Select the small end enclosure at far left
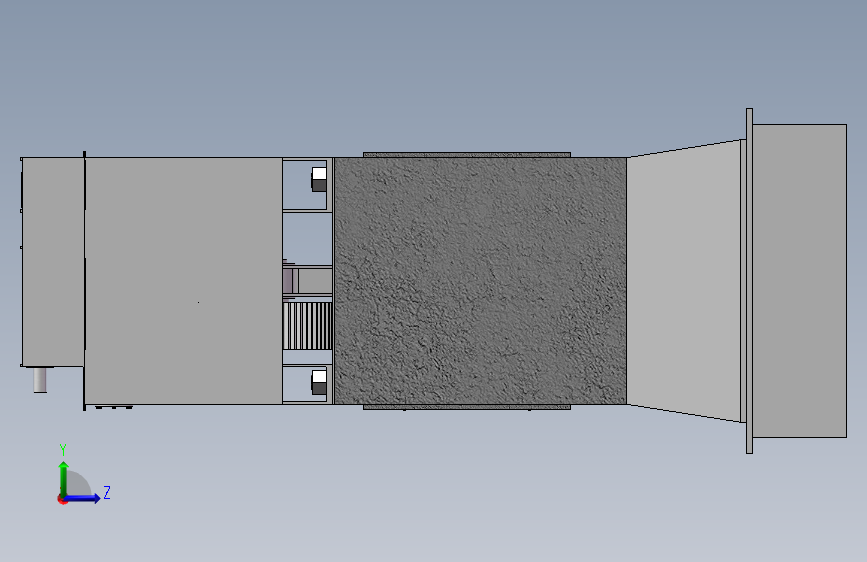 pos(53,262)
